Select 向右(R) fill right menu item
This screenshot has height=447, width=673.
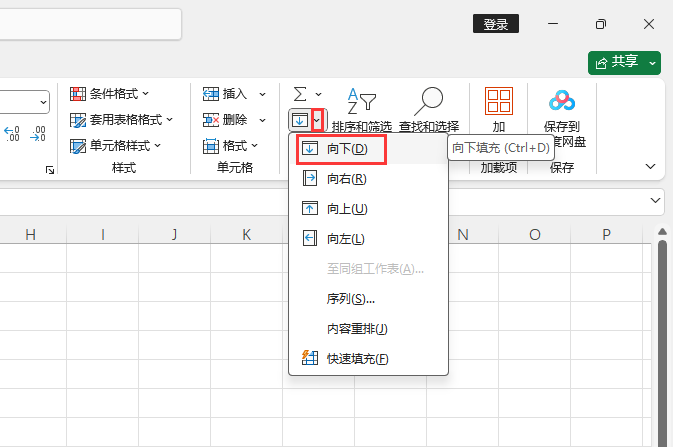tap(368, 179)
